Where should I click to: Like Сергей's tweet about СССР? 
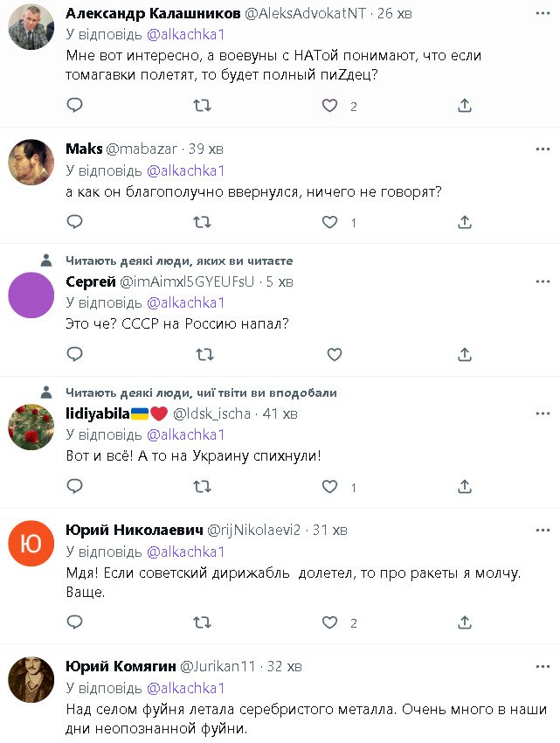pyautogui.click(x=334, y=354)
